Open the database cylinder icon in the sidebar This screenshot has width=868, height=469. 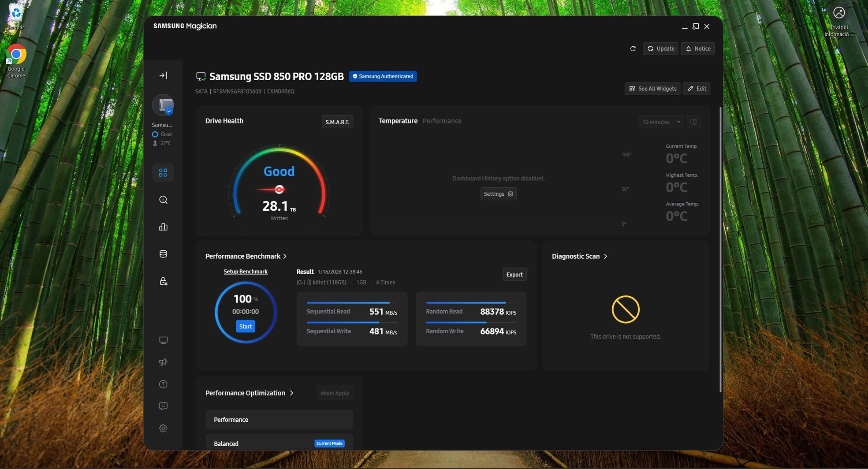point(163,254)
